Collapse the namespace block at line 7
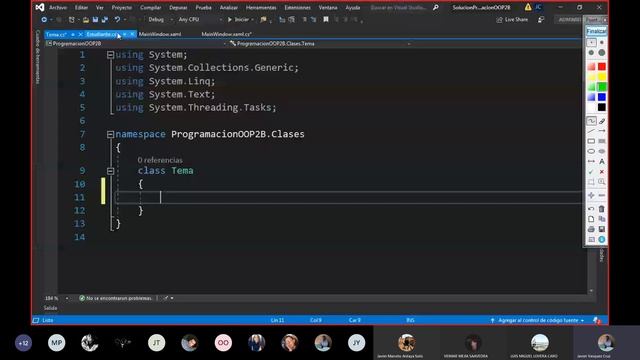This screenshot has height=360, width=640. (110, 134)
